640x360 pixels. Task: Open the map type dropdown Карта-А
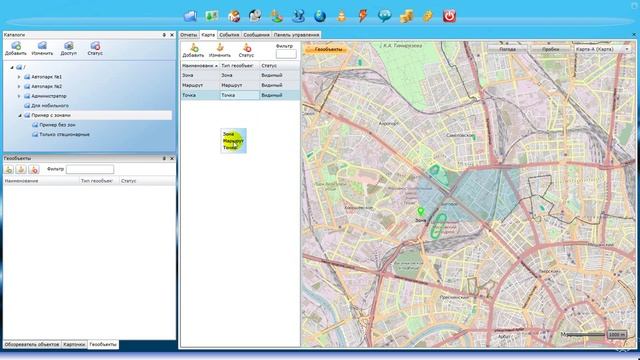coord(603,49)
